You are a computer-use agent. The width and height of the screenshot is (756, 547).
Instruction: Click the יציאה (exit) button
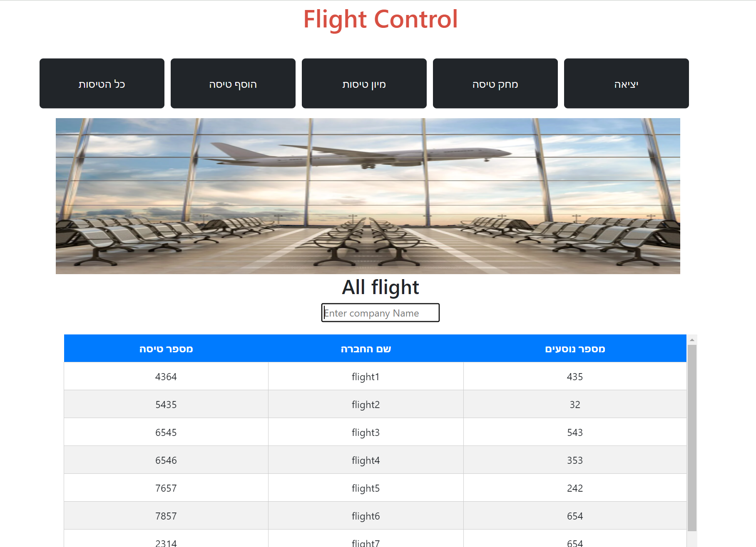627,84
